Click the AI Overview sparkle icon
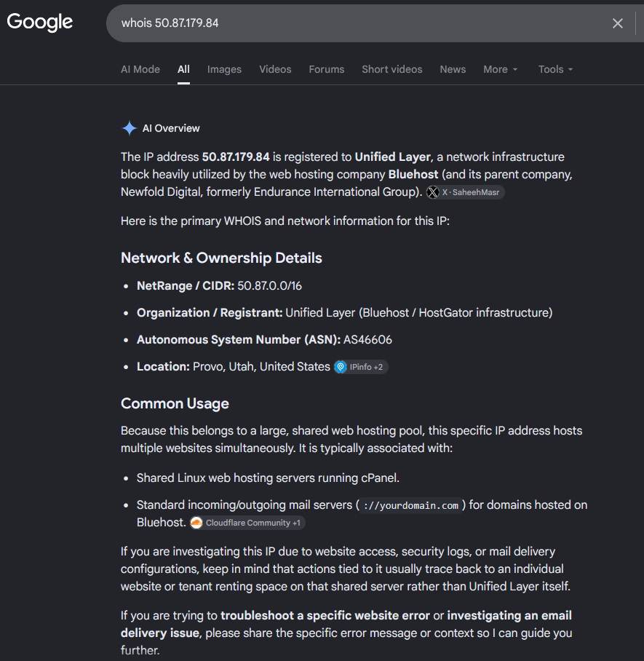This screenshot has height=661, width=644. [x=130, y=128]
